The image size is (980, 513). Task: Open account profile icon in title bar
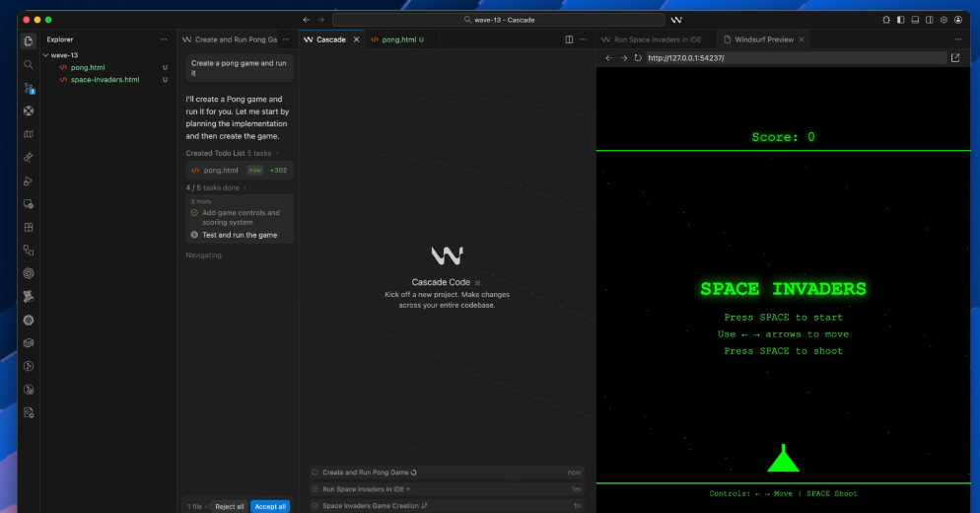(x=958, y=20)
